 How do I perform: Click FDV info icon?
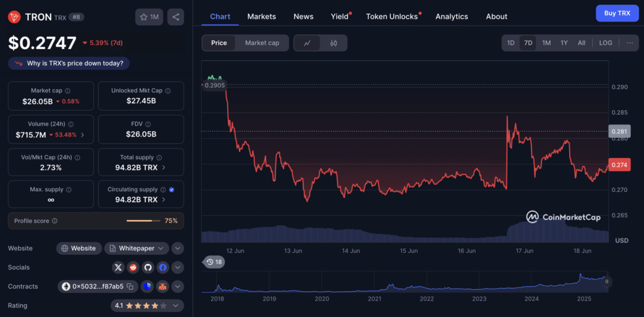click(x=148, y=124)
